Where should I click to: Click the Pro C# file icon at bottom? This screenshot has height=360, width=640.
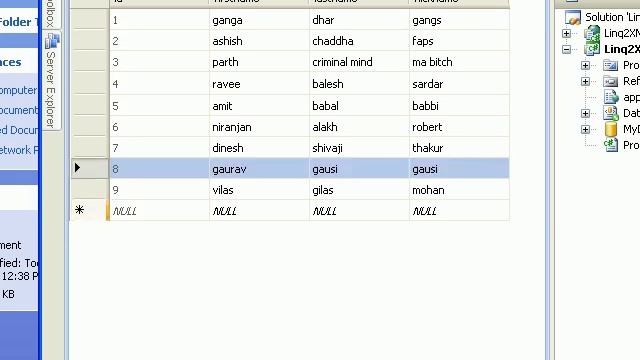[611, 145]
